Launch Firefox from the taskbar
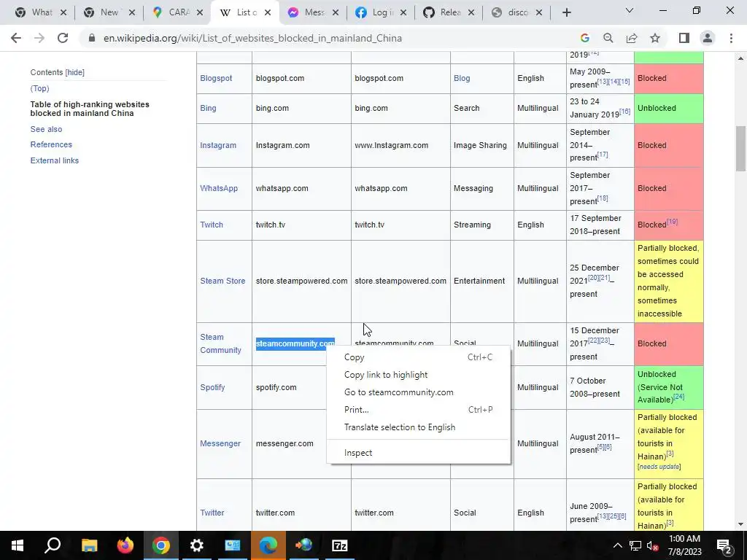The width and height of the screenshot is (747, 560). coord(125,545)
